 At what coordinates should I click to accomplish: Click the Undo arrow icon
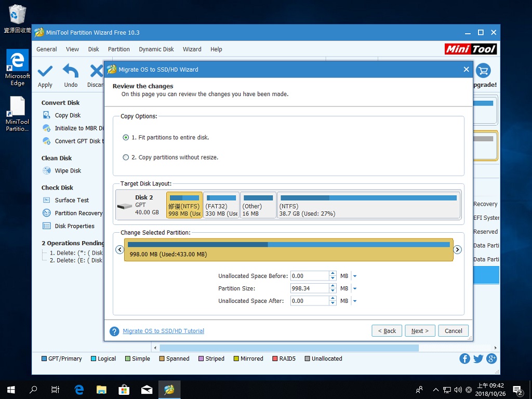point(71,71)
